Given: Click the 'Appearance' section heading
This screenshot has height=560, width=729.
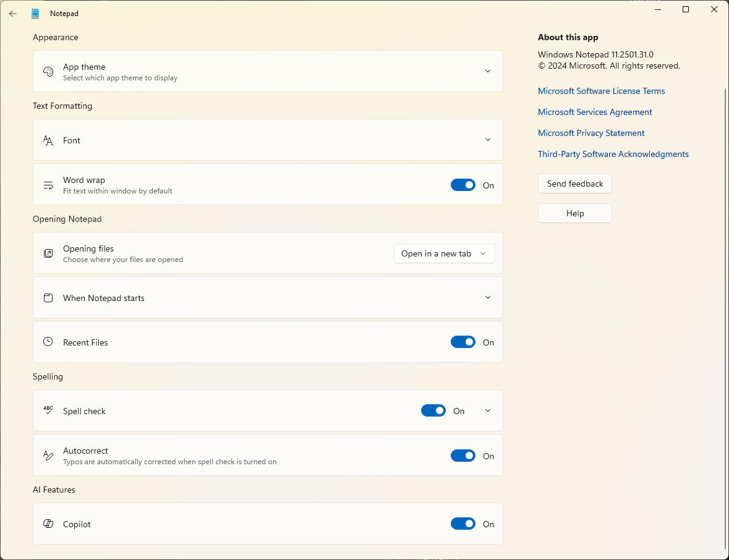Looking at the screenshot, I should pyautogui.click(x=55, y=37).
